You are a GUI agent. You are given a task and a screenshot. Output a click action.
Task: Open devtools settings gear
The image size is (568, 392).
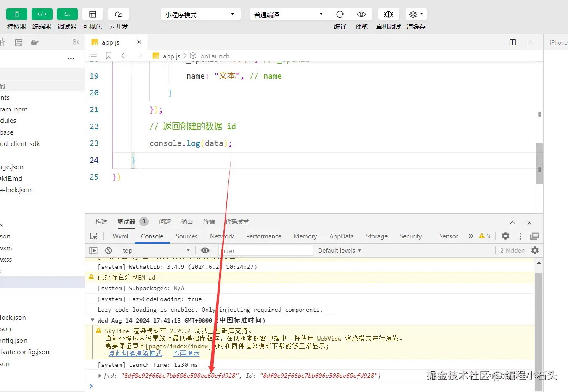506,236
